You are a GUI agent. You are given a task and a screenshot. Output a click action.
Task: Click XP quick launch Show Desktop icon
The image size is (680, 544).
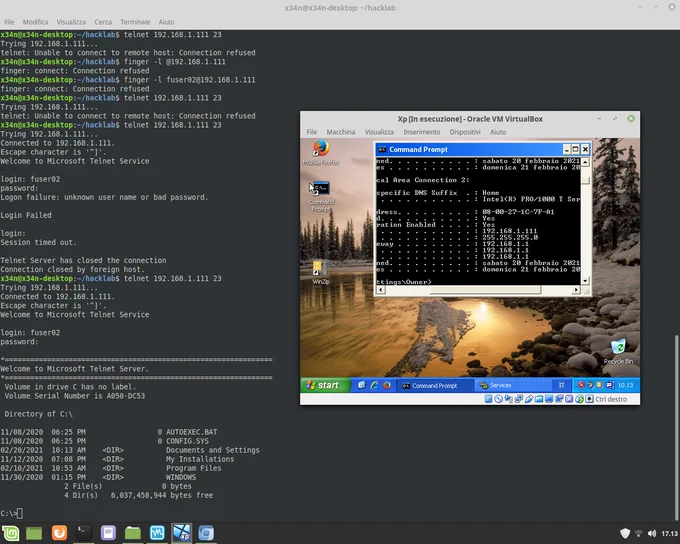click(361, 385)
